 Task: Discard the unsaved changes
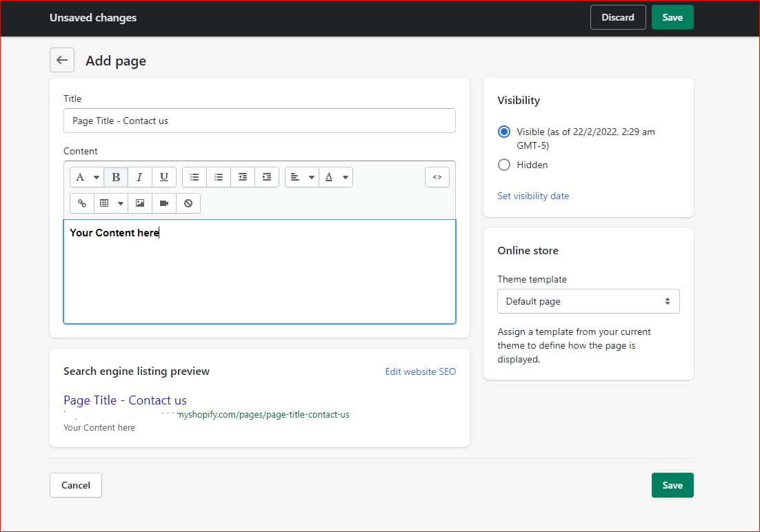tap(618, 17)
